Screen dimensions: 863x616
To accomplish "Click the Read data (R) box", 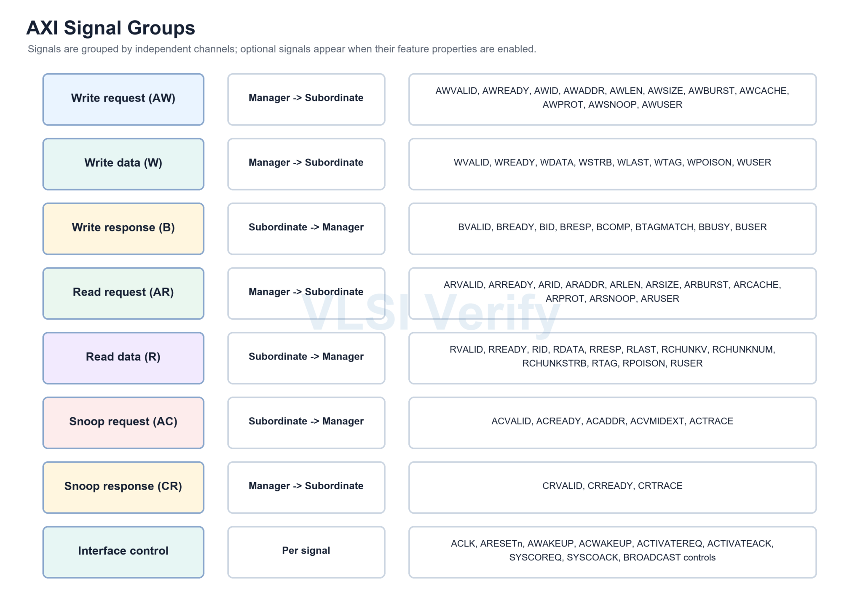I will [123, 358].
